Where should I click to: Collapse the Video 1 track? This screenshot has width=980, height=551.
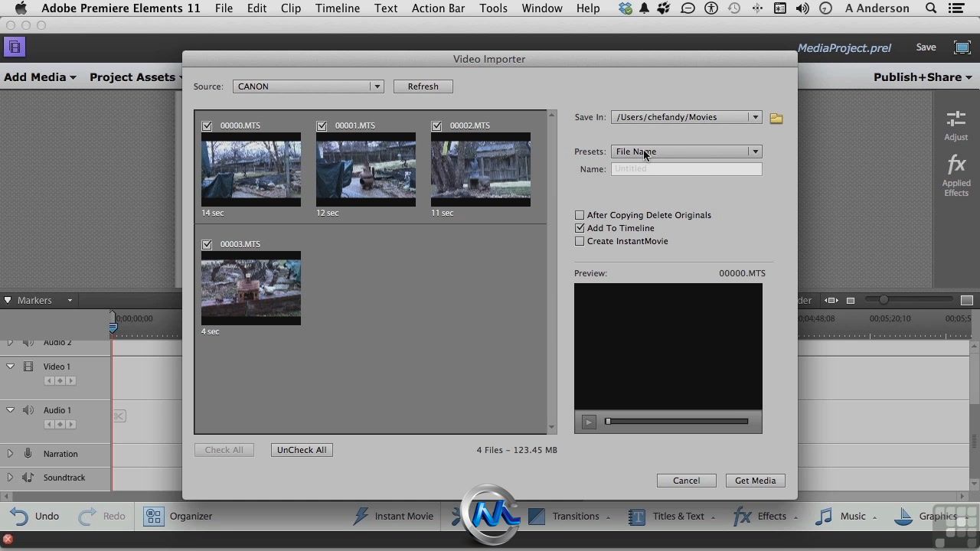click(10, 367)
